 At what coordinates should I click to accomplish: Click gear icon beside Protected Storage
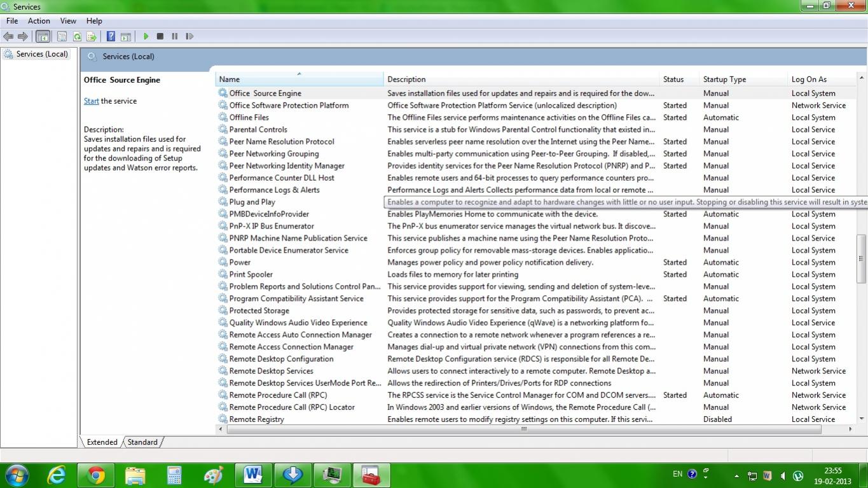[223, 310]
